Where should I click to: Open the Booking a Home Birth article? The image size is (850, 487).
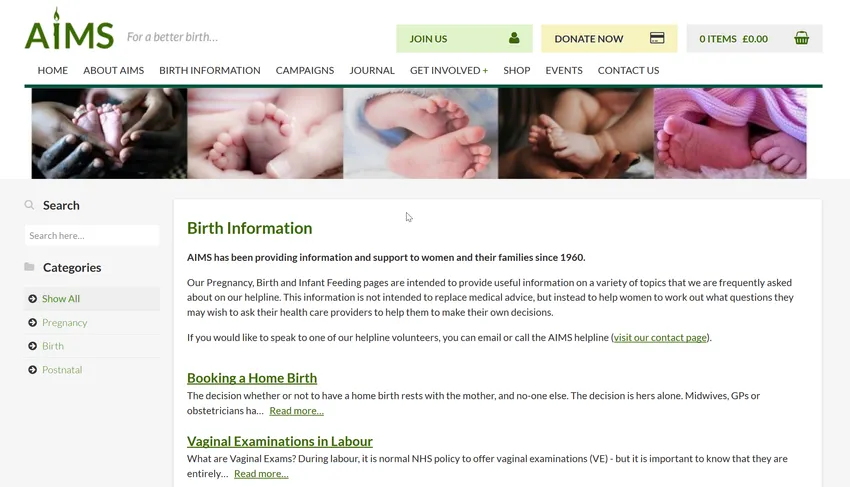(x=252, y=378)
